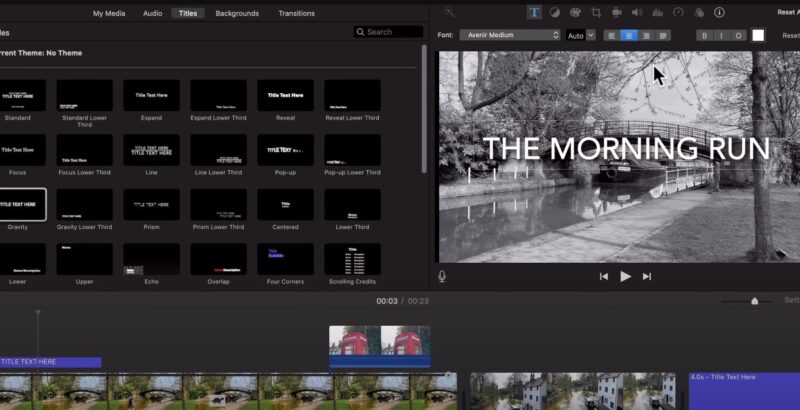The height and width of the screenshot is (410, 800).
Task: Open the Color Balance tool
Action: (555, 13)
